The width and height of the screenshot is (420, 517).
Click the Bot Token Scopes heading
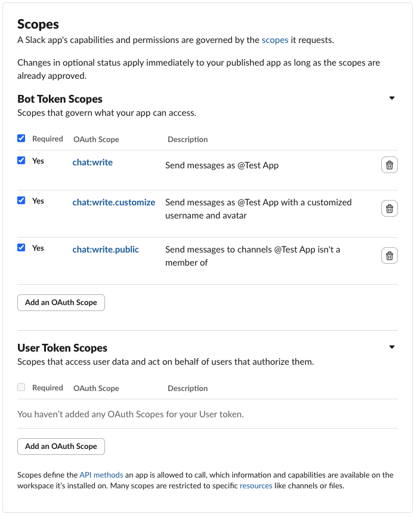(60, 99)
